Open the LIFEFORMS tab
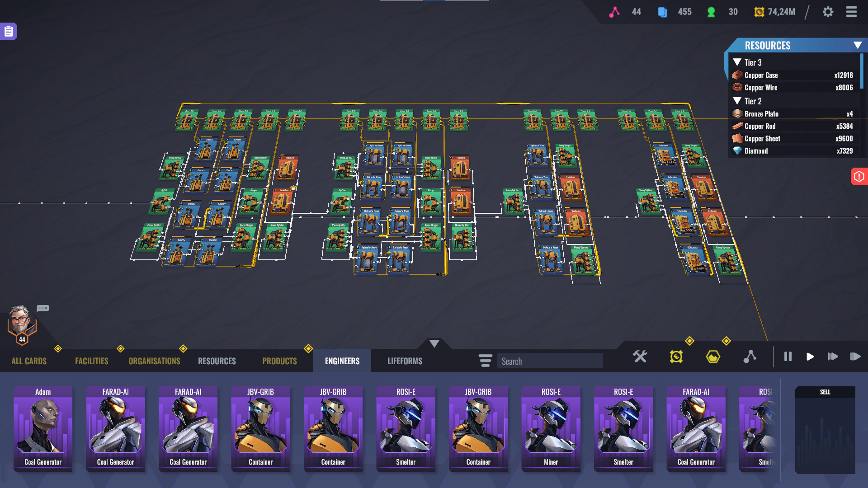Viewport: 868px width, 488px height. pos(404,361)
